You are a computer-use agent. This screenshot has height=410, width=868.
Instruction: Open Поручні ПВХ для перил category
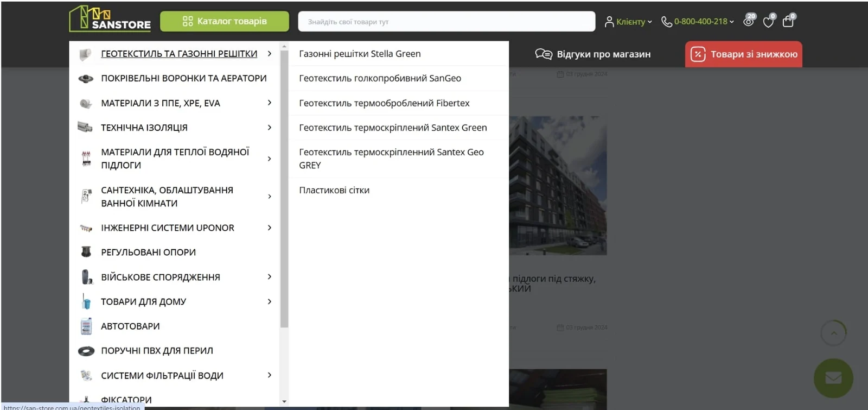click(x=157, y=351)
